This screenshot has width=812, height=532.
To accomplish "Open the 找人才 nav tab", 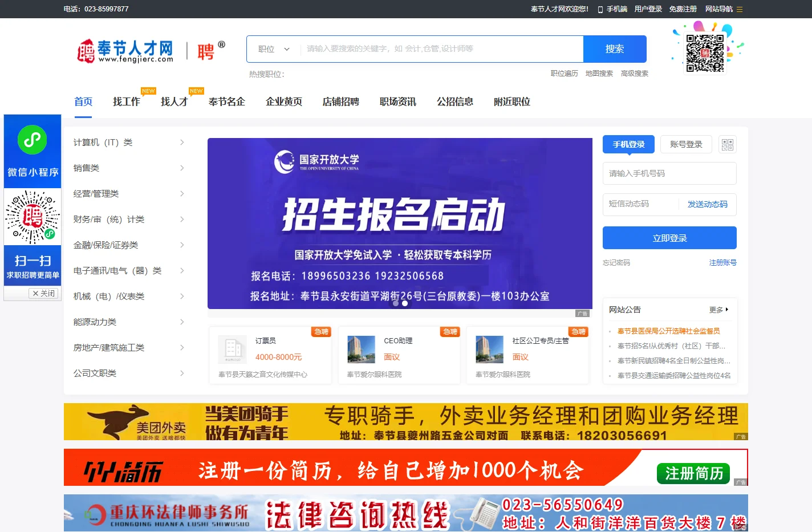I will [x=174, y=101].
